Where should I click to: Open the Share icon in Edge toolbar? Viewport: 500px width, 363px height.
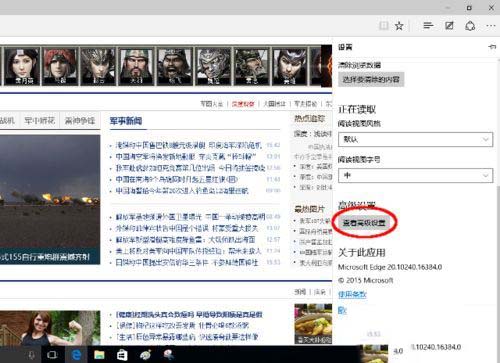[470, 26]
